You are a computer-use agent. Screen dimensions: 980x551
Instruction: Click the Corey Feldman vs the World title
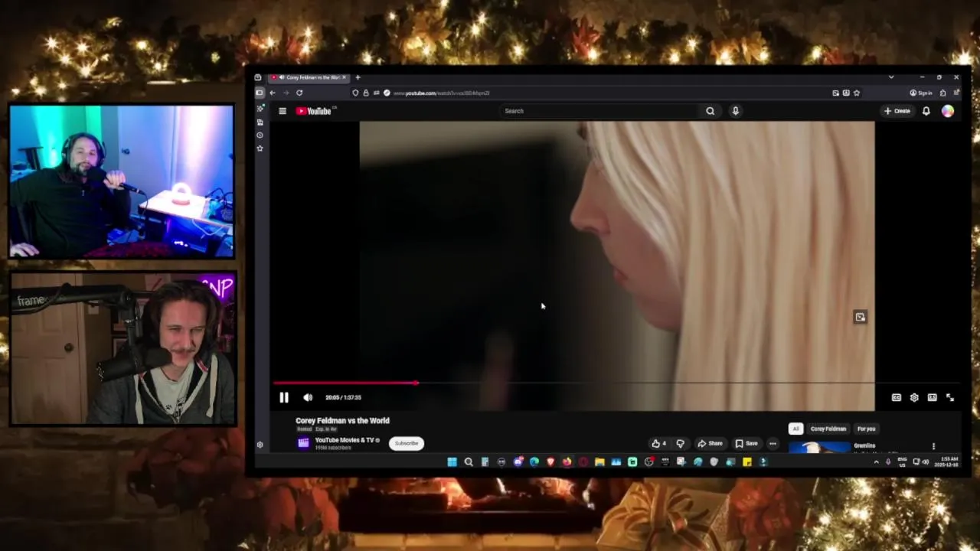(342, 420)
